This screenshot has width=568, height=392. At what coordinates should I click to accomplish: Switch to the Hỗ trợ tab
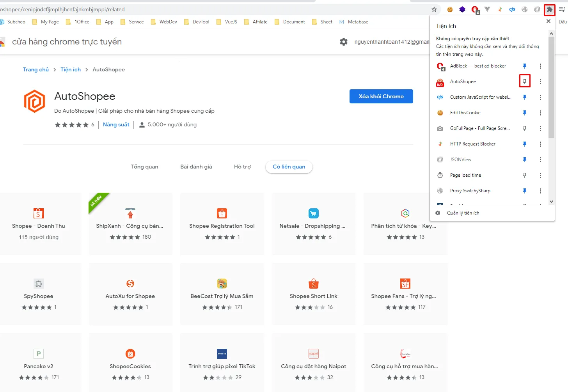pyautogui.click(x=242, y=167)
